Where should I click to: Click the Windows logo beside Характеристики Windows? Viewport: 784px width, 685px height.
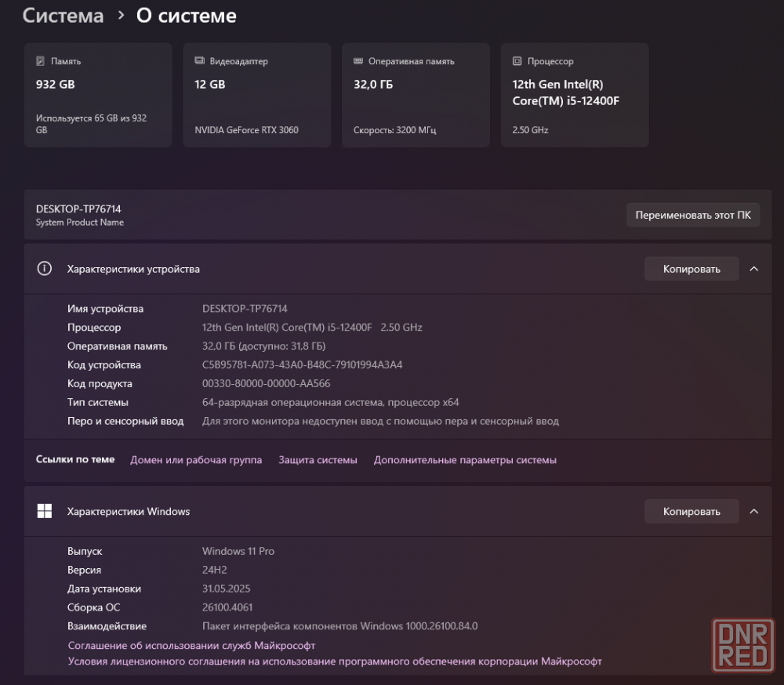(x=45, y=511)
